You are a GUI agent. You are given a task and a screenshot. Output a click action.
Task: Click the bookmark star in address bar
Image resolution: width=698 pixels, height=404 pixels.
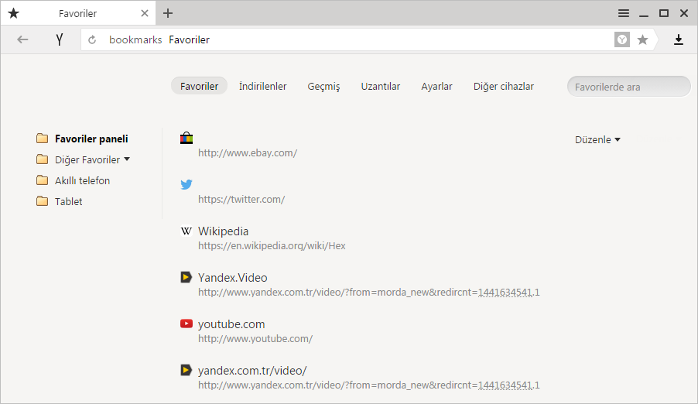pyautogui.click(x=642, y=40)
